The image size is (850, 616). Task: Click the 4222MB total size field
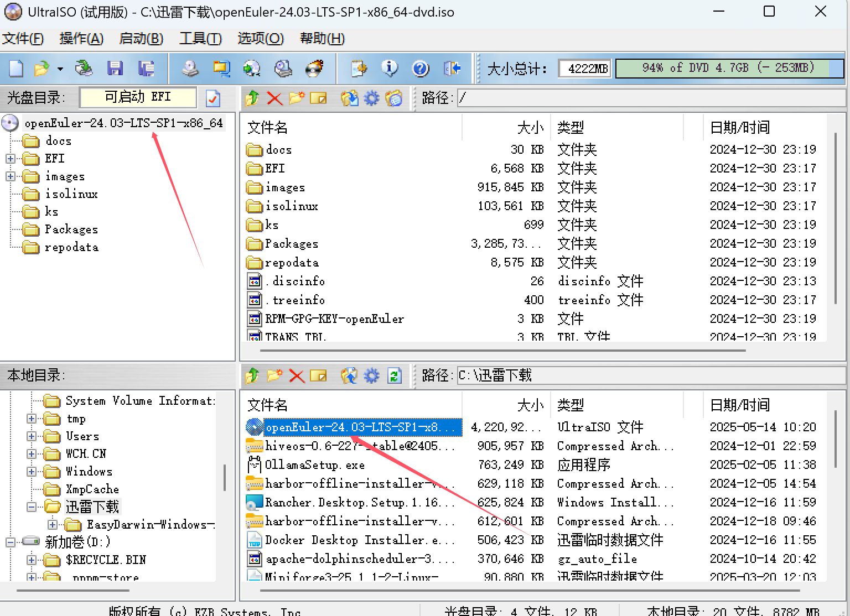[x=584, y=69]
